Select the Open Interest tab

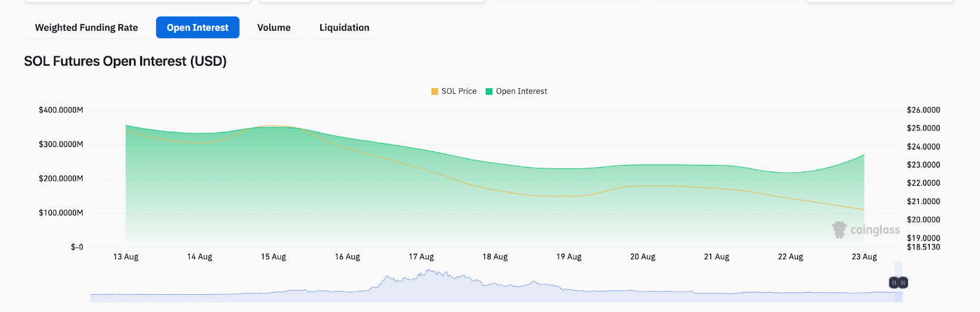pos(197,28)
